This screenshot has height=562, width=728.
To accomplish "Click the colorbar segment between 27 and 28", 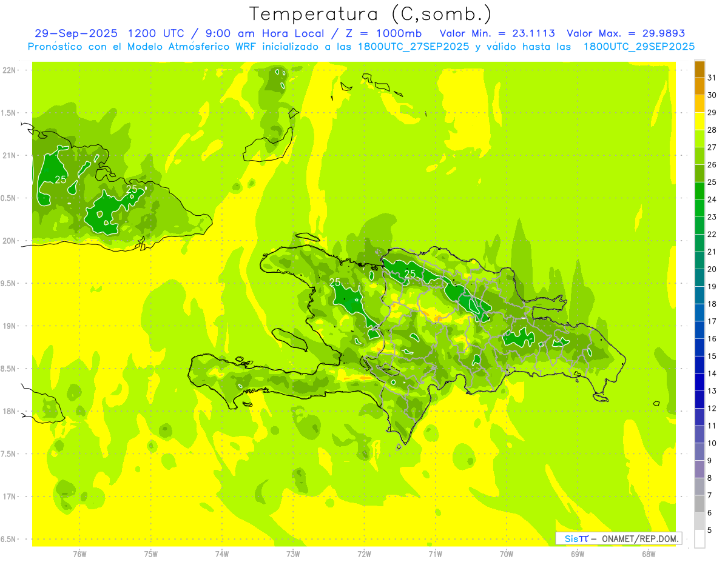I will click(x=699, y=138).
